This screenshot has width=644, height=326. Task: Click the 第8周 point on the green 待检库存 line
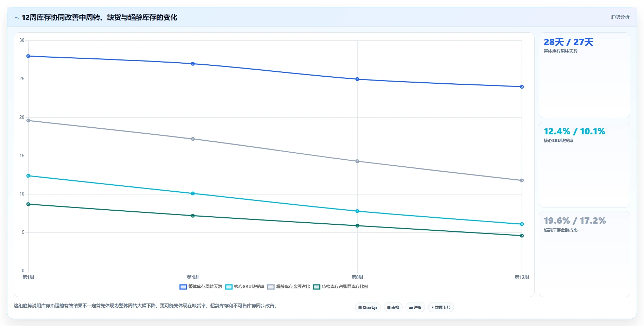[x=357, y=226]
